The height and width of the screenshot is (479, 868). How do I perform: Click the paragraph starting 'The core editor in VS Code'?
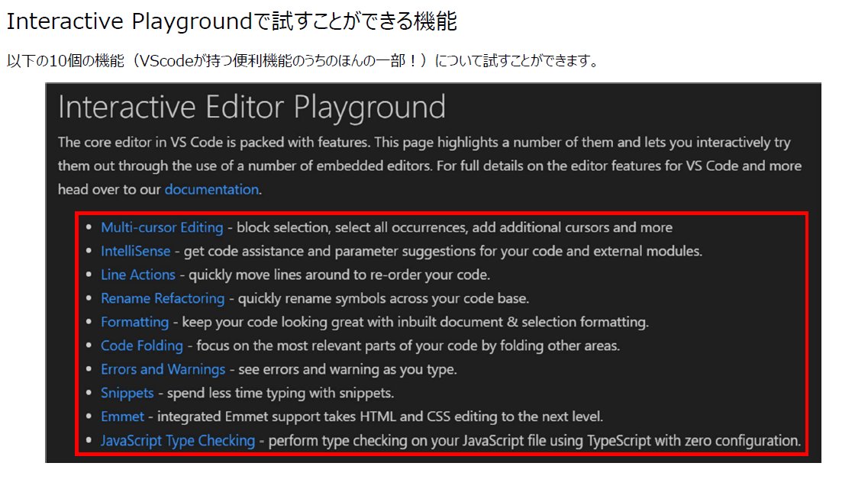pyautogui.click(x=430, y=166)
